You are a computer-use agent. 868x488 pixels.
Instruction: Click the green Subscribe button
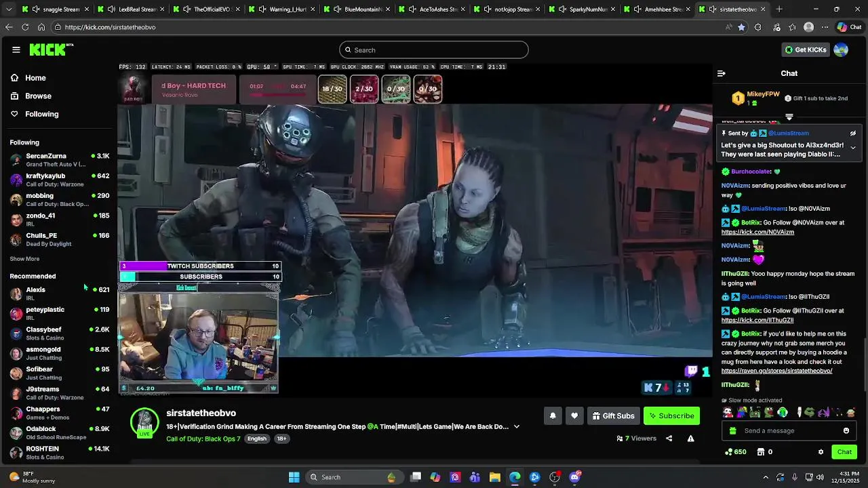coord(671,415)
